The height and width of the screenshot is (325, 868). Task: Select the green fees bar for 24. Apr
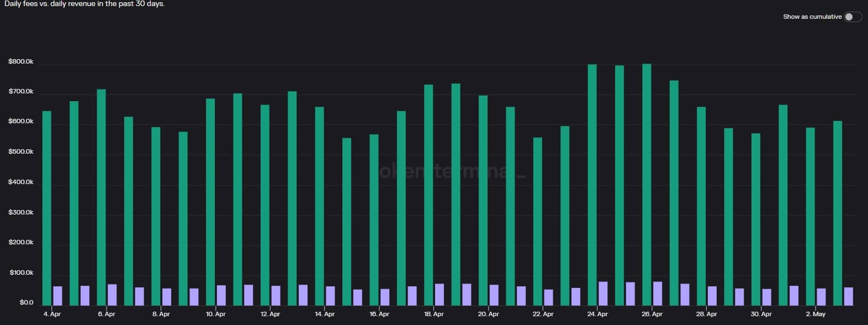592,185
